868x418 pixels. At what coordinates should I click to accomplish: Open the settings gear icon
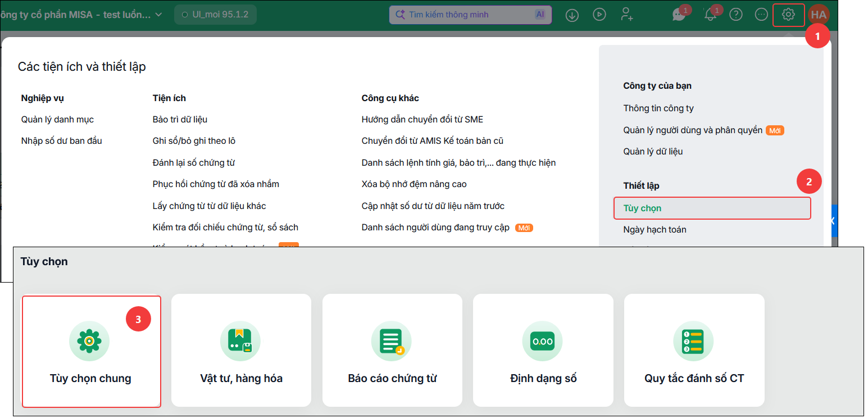[789, 15]
